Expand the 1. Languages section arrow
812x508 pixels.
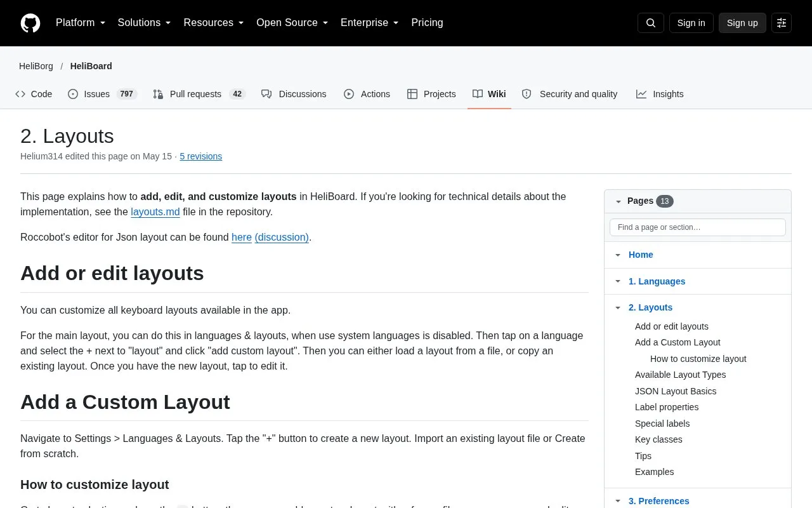pos(618,281)
